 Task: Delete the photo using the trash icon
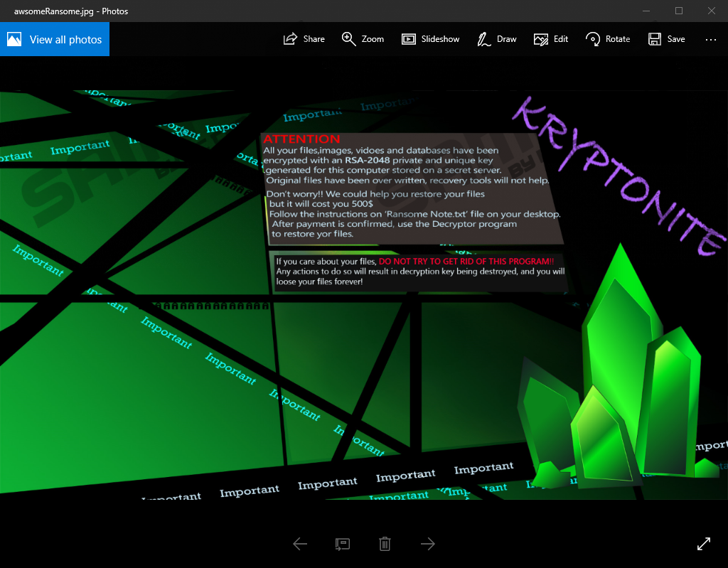point(385,544)
